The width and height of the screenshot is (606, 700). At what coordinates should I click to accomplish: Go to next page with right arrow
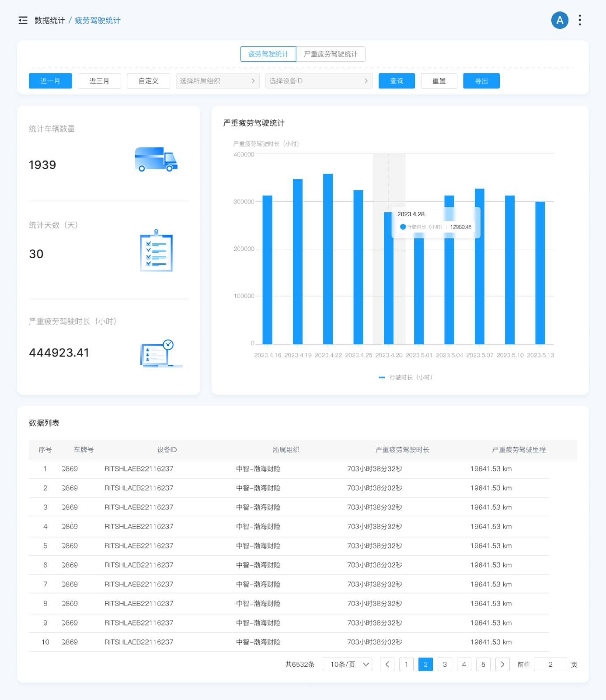tap(502, 665)
